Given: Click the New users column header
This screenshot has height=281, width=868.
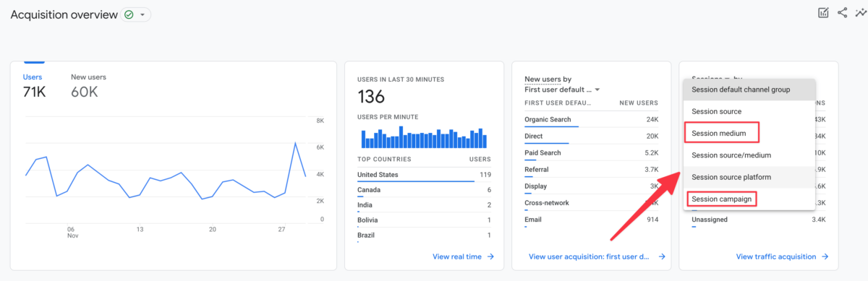Looking at the screenshot, I should point(639,103).
